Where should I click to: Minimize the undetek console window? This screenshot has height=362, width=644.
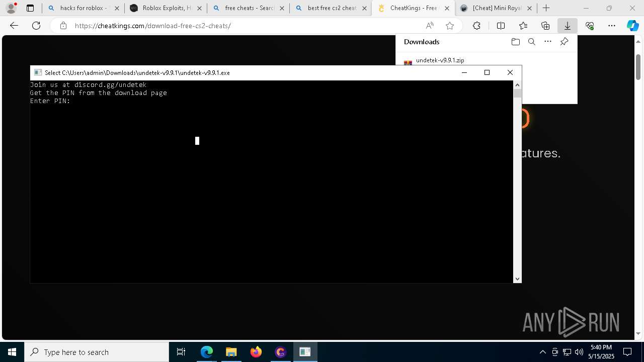coord(464,72)
